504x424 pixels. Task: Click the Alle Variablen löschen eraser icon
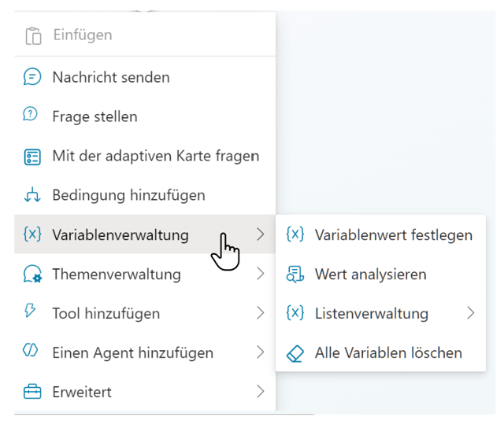coord(295,354)
